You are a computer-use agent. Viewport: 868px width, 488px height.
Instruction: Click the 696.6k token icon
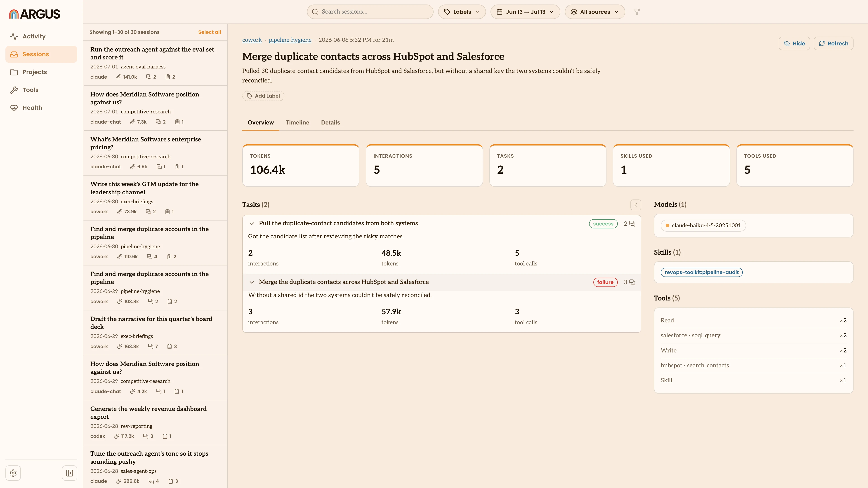[119, 481]
